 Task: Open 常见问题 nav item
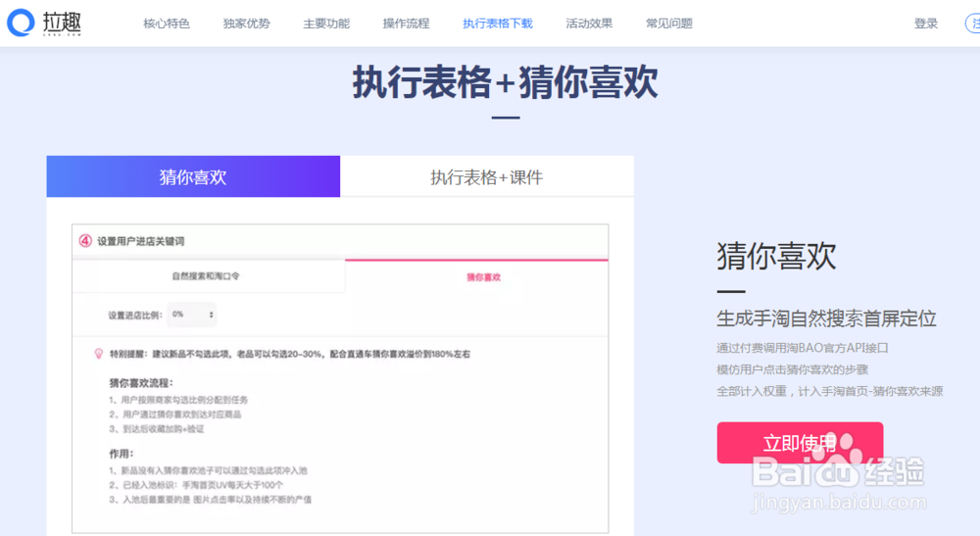[668, 24]
